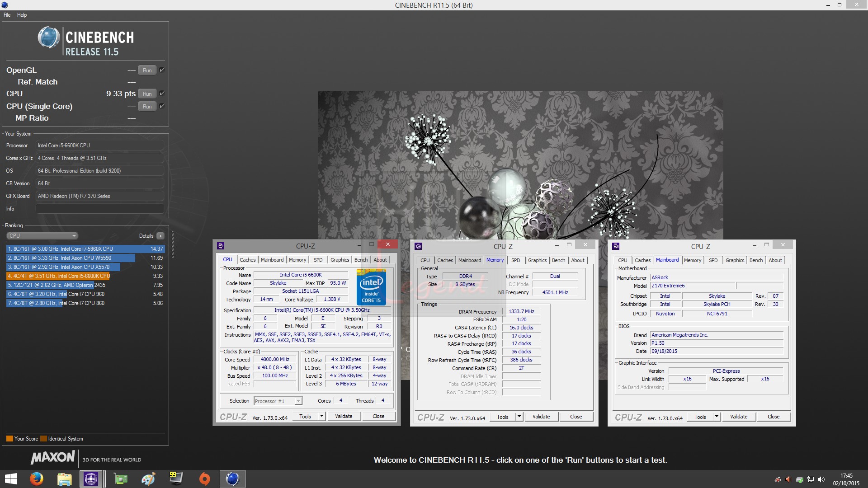The width and height of the screenshot is (868, 488).
Task: Click Validate in the Mainboard window
Action: (739, 417)
